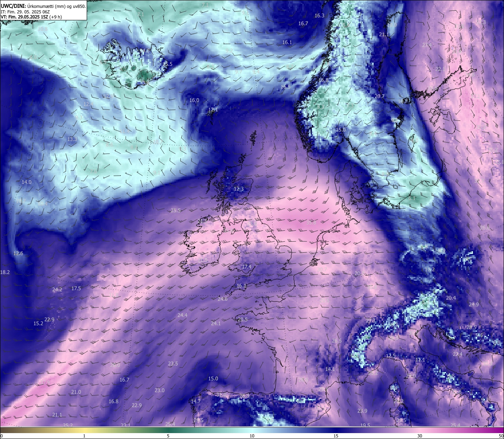
Task: Click the map value 23.9 in the Mediterranean
Action: [x=362, y=411]
